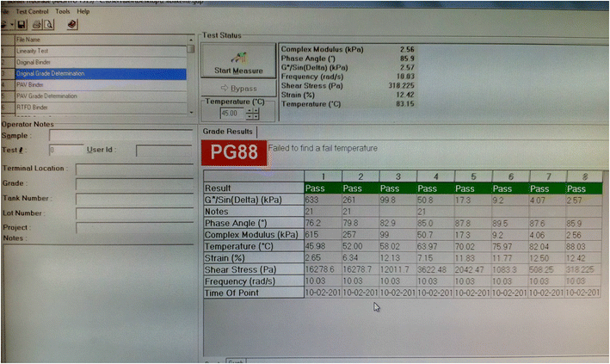
Task: Click Strain value 6.34
Action: point(360,258)
